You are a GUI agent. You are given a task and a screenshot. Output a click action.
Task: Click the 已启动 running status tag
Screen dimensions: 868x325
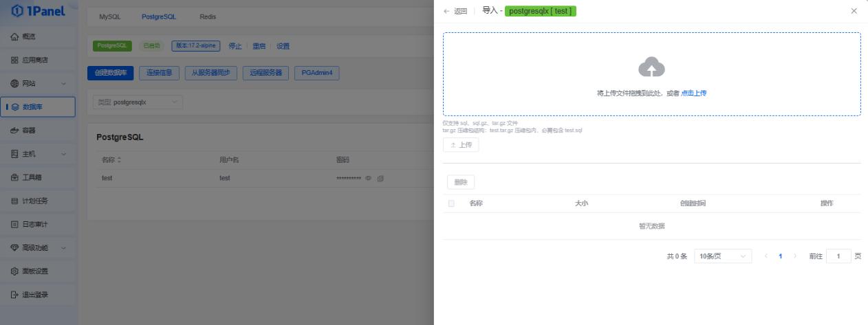point(151,46)
